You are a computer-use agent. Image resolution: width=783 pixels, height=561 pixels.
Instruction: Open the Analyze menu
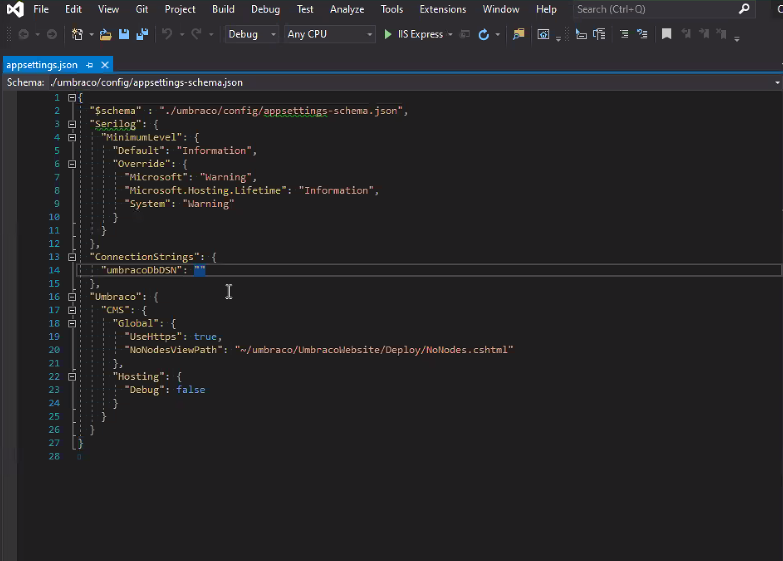[x=347, y=9]
